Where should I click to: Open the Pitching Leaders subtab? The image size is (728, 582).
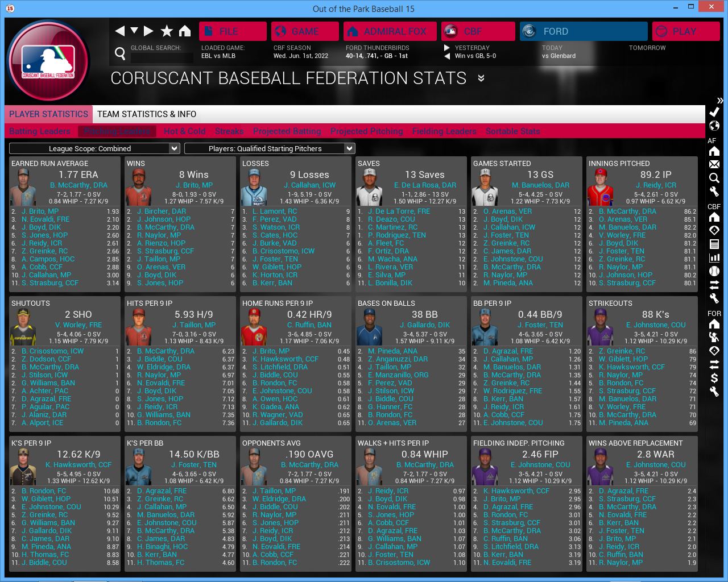(x=117, y=131)
